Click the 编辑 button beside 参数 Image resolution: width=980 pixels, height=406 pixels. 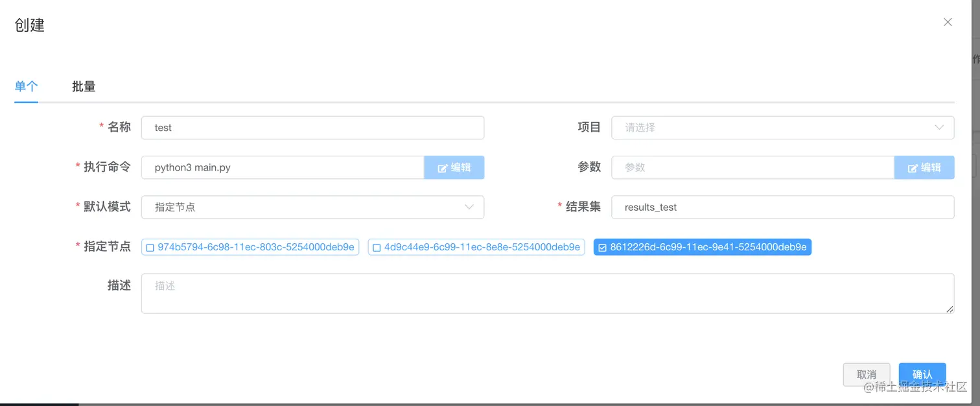tap(924, 167)
